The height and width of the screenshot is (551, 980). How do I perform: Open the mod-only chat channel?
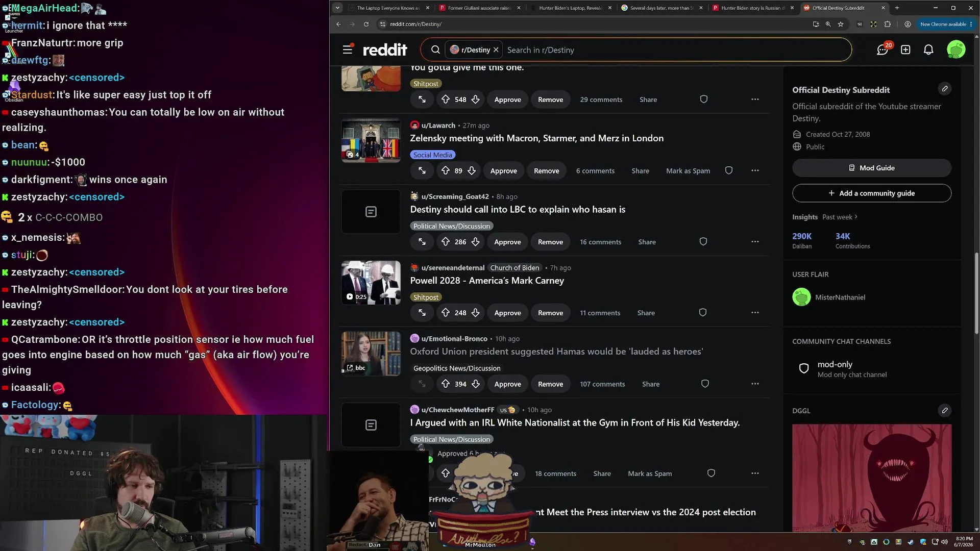(872, 369)
